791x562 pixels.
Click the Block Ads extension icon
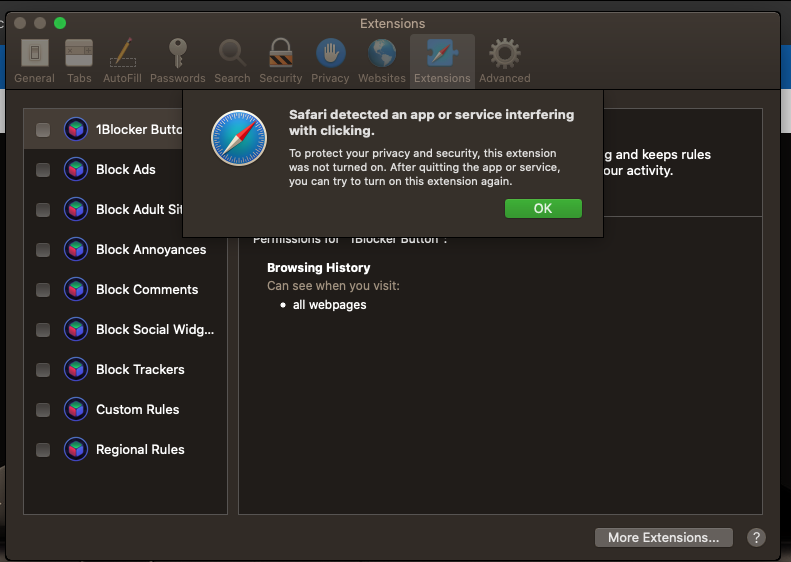point(76,169)
